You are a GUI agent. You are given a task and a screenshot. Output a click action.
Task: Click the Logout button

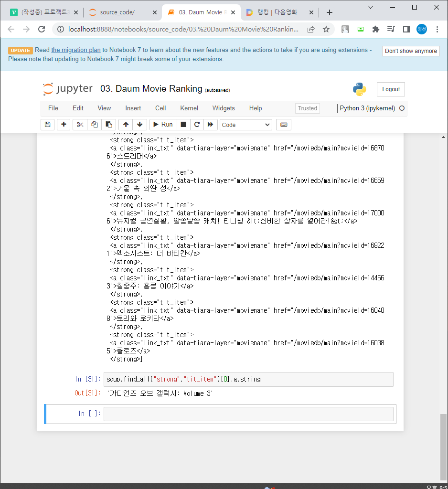pyautogui.click(x=391, y=89)
